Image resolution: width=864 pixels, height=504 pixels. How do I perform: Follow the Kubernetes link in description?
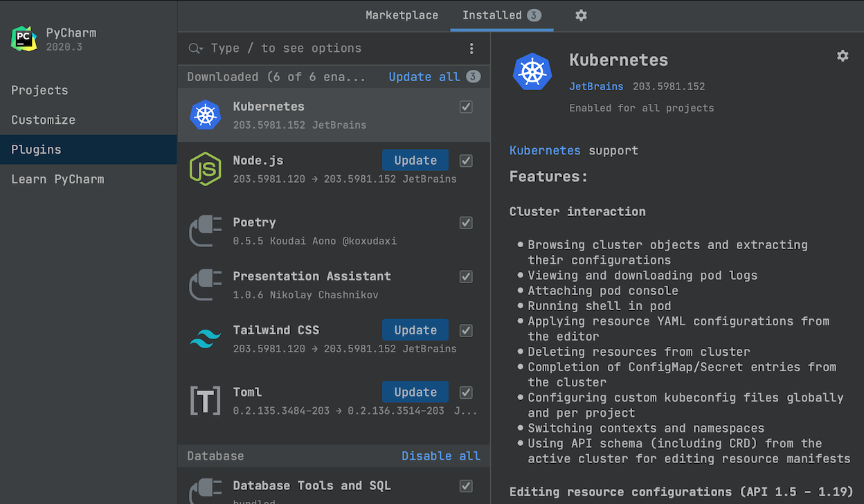coord(545,151)
